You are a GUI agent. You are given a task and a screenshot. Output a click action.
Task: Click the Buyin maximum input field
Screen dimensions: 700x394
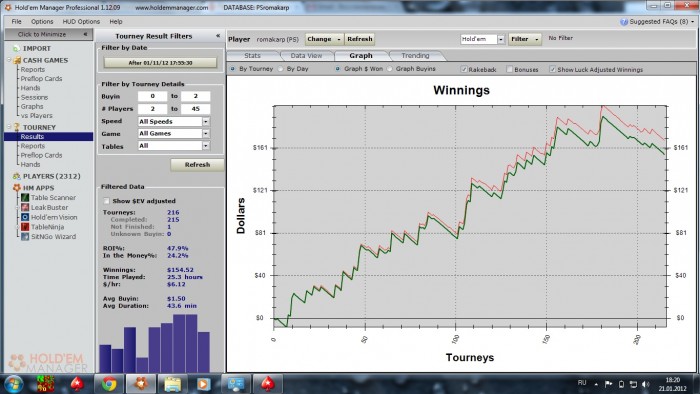point(196,96)
